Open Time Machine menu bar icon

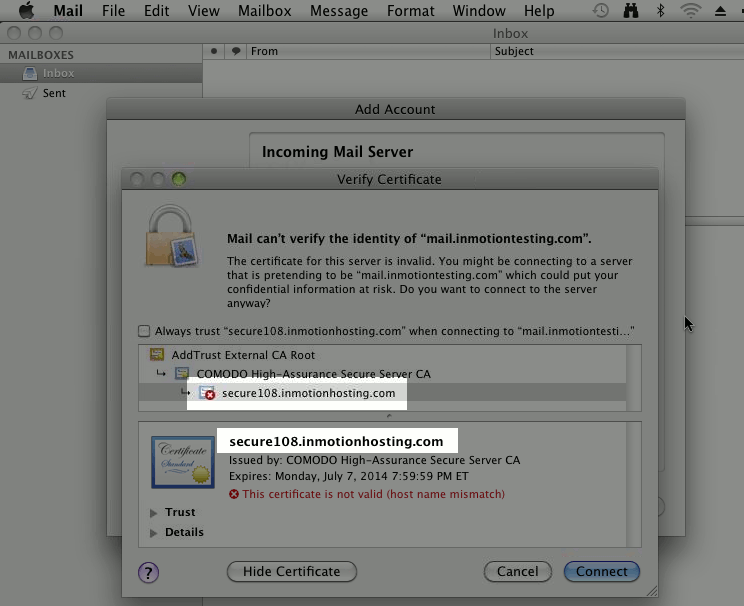pos(601,10)
